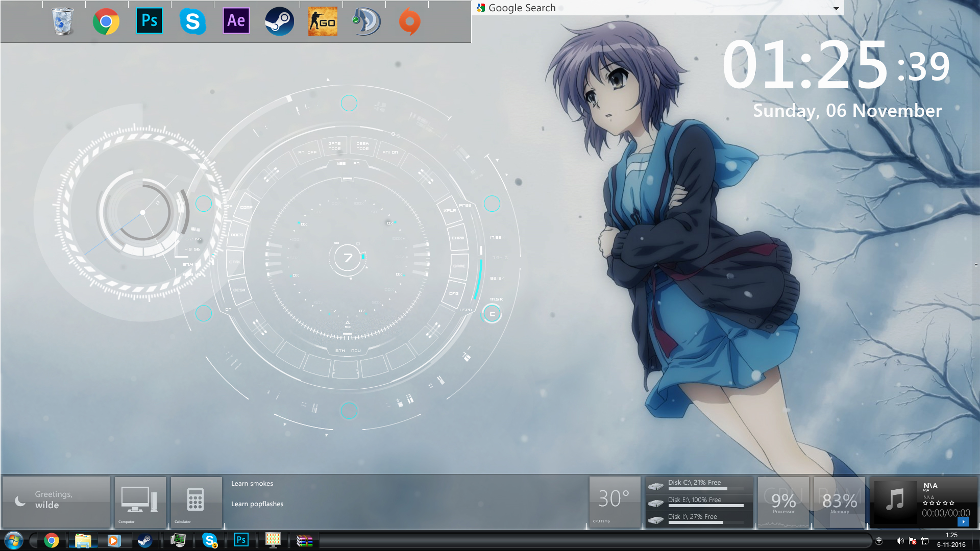
Task: Open Skype from the taskbar
Action: pyautogui.click(x=210, y=540)
